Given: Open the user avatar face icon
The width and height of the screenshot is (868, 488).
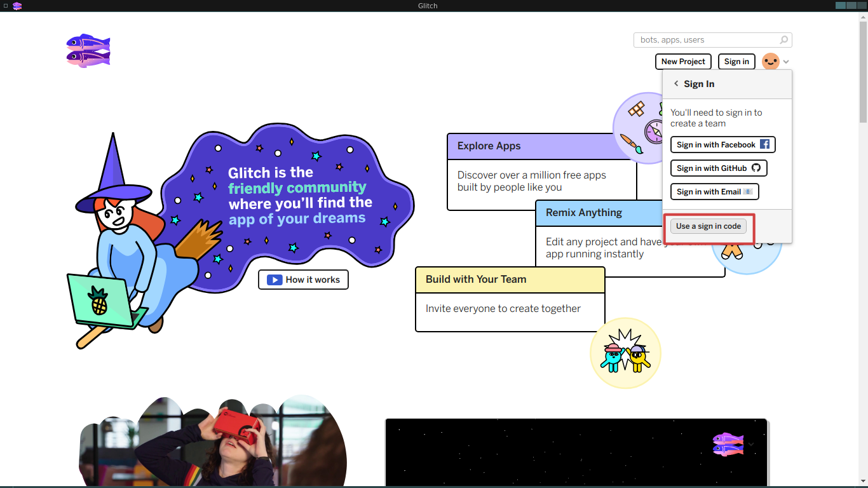Looking at the screenshot, I should [771, 62].
